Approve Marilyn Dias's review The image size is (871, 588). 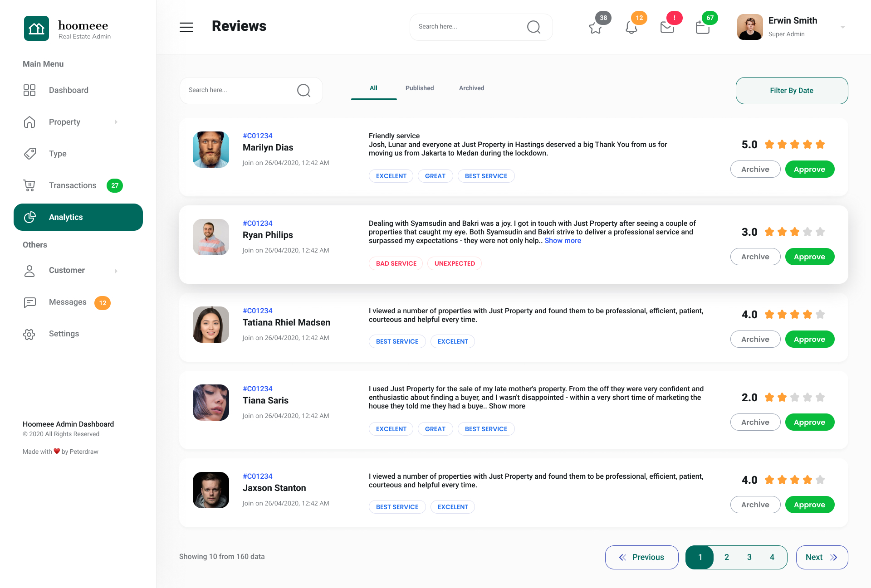tap(809, 169)
